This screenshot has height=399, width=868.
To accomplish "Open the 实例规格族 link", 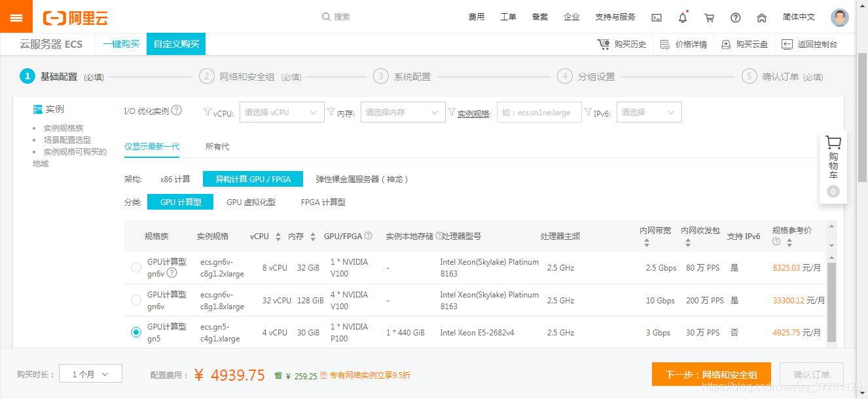I will point(63,128).
